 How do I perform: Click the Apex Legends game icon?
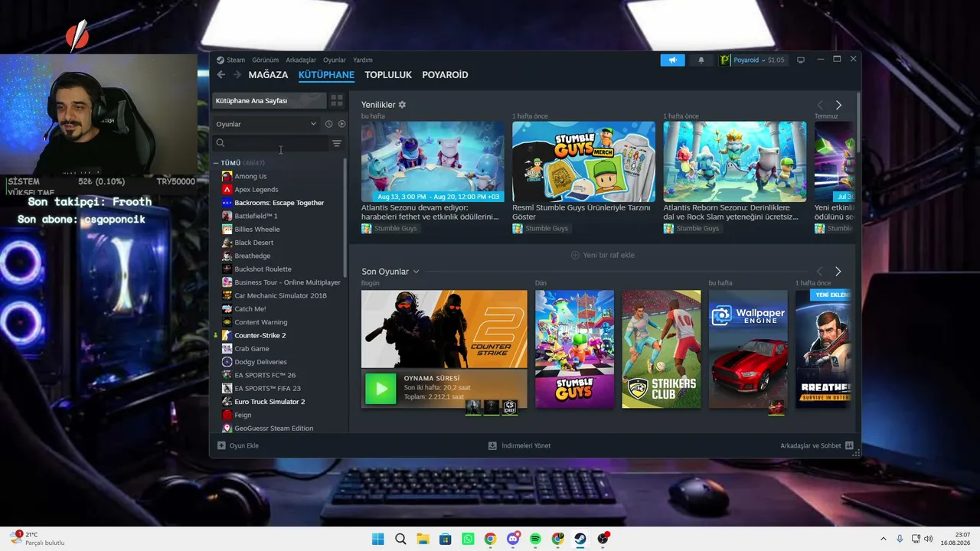[x=227, y=190]
